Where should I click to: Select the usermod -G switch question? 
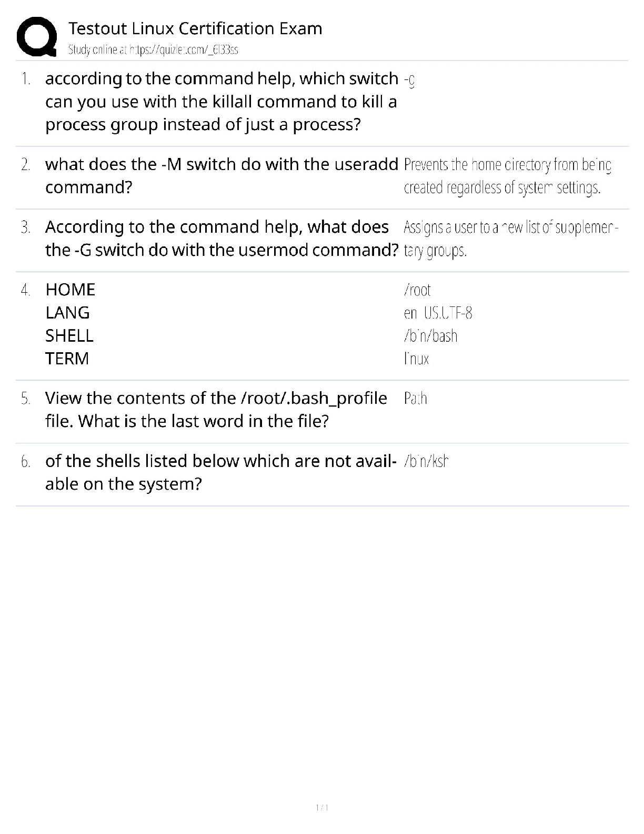(221, 239)
